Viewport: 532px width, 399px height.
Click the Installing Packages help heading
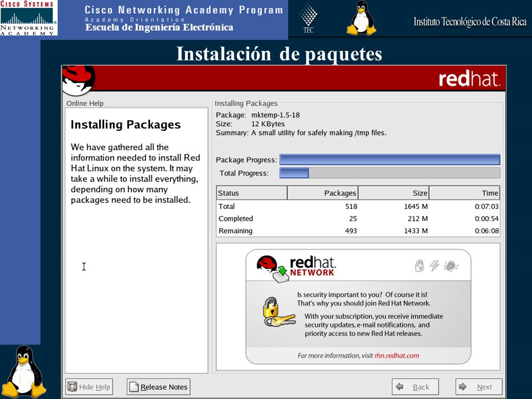coord(126,125)
